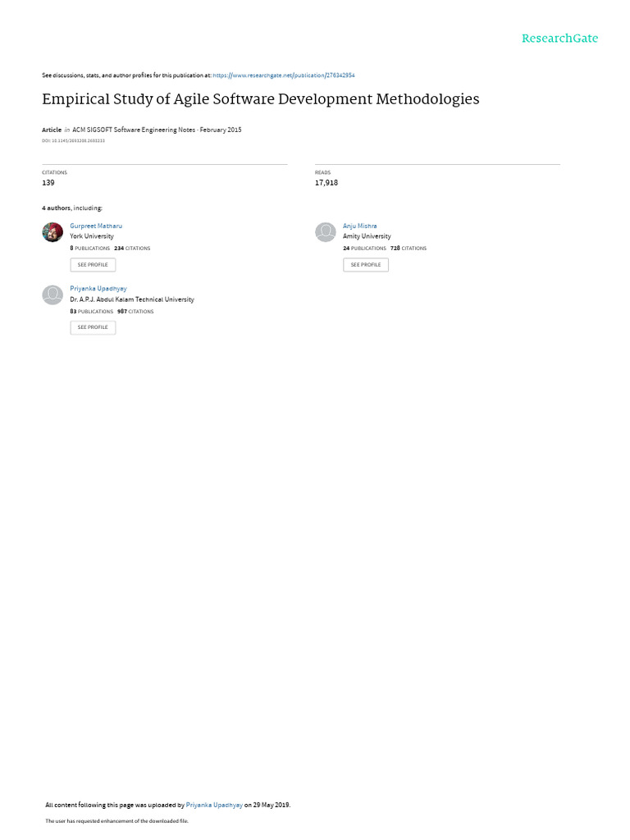Click Gurpreet Matharu's profile photo
Viewport: 630px width, 840px height.
[52, 232]
